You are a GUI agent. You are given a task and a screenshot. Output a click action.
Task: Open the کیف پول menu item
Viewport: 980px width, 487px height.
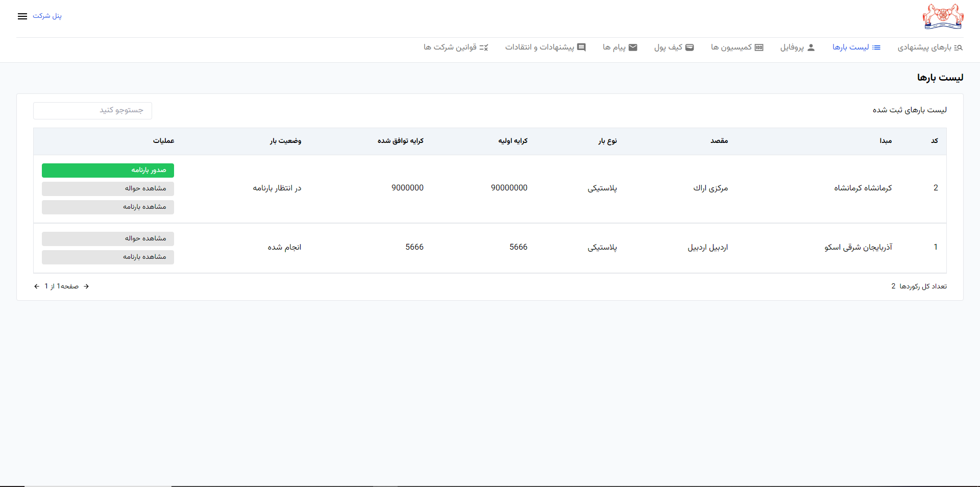674,47
